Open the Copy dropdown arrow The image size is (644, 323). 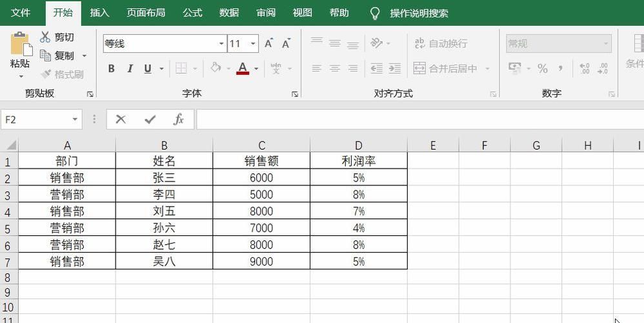(85, 56)
